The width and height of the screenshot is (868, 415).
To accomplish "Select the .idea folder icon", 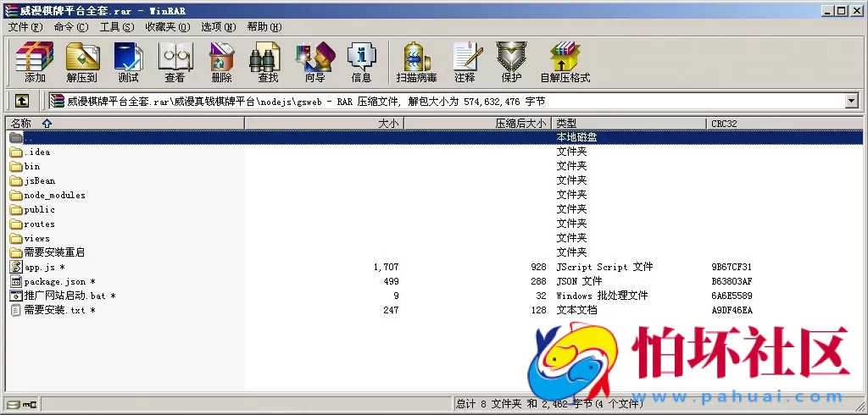I will tap(16, 152).
